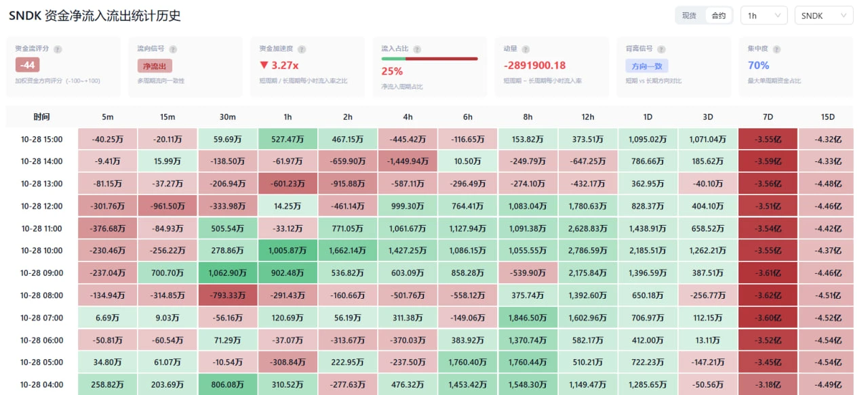
Task: Open the 背离信号 help icon
Action: [x=661, y=49]
